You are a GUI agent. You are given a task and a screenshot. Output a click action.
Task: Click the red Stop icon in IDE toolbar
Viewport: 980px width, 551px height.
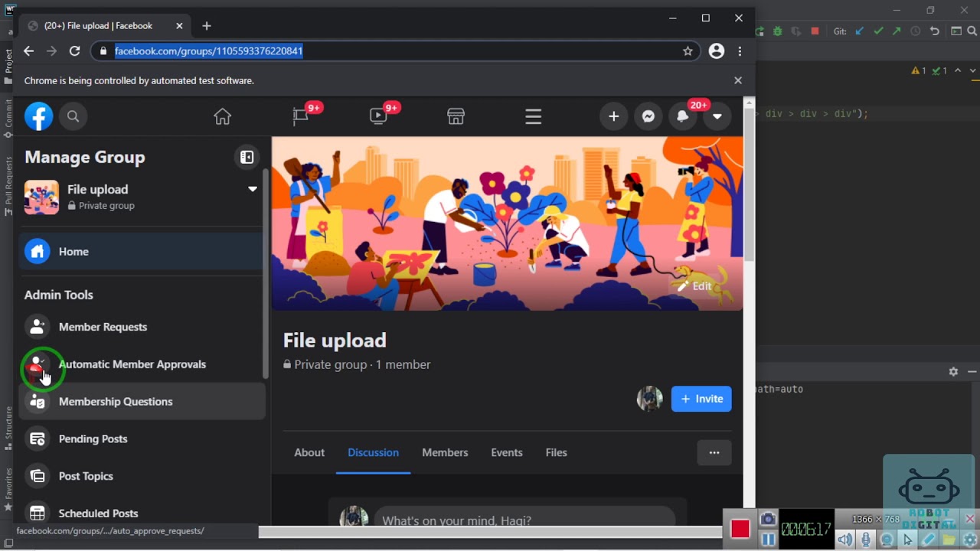click(x=815, y=31)
